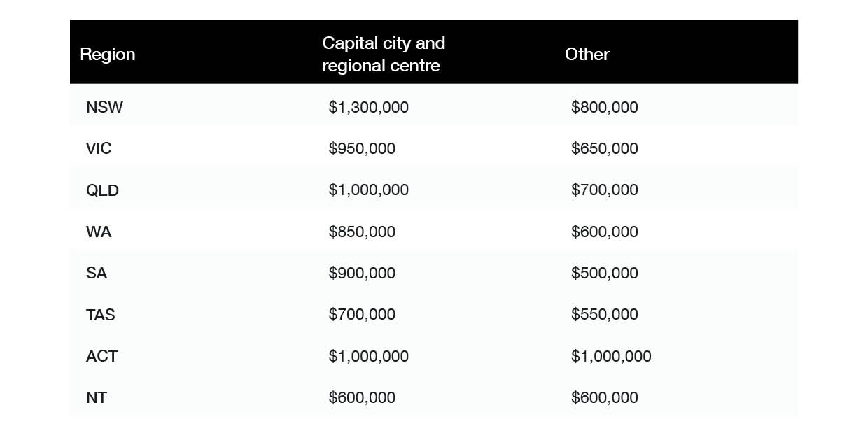Click the Region column header
Screen dimensions: 868x447
(108, 55)
